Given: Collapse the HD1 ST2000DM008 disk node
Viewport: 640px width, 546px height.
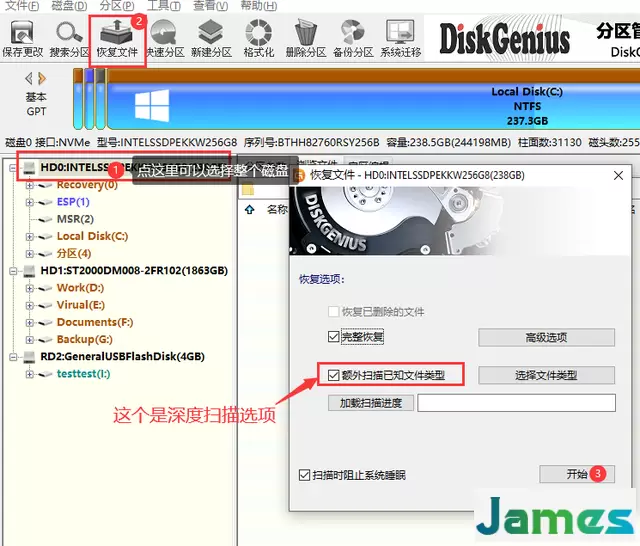Looking at the screenshot, I should (x=13, y=271).
